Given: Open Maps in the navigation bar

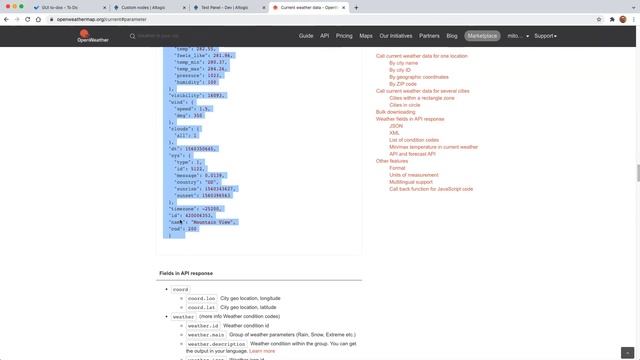Looking at the screenshot, I should (x=366, y=36).
